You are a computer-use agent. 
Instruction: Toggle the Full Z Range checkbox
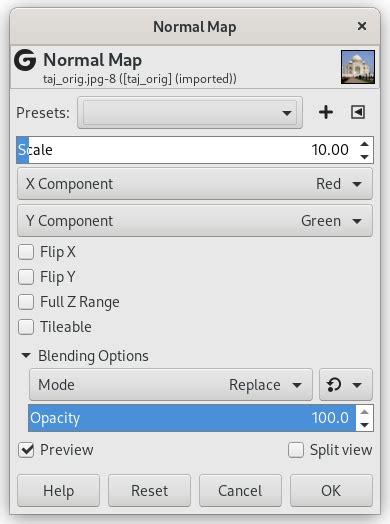pos(26,302)
